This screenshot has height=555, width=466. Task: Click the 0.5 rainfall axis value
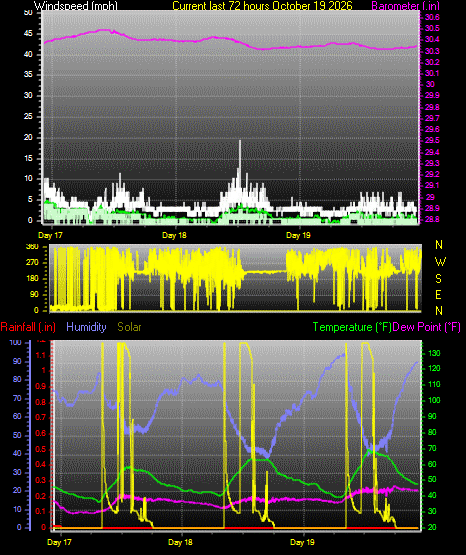point(41,450)
